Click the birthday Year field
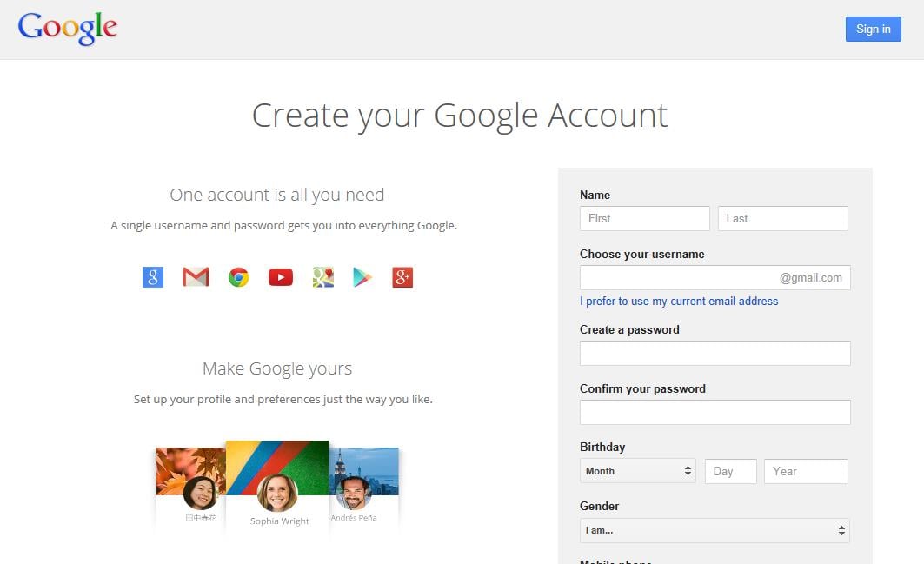The width and height of the screenshot is (924, 564). [x=806, y=472]
